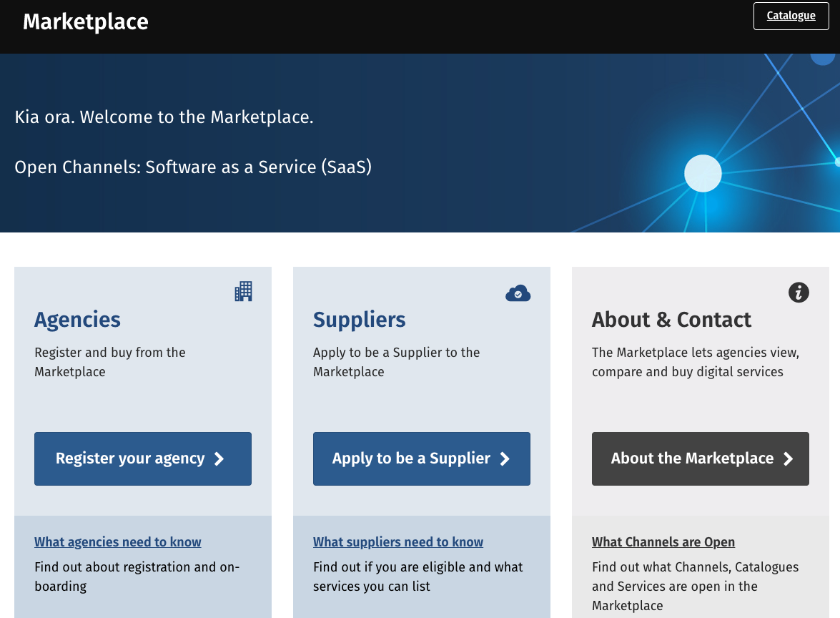Click "Find out if you are eligible" text
Screen dimensions: 840x618
(418, 577)
